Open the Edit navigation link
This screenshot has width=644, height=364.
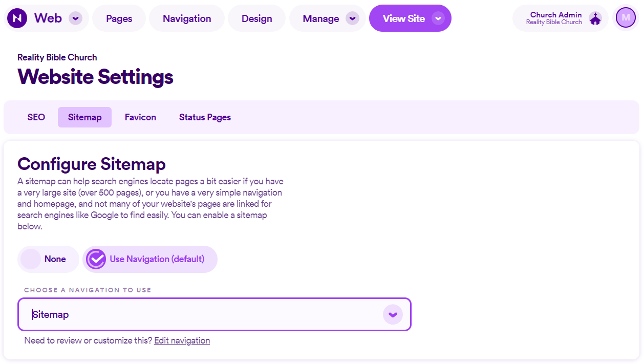click(x=182, y=340)
